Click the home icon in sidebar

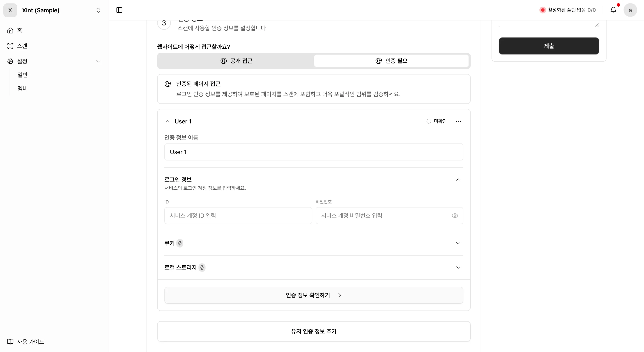tap(10, 30)
